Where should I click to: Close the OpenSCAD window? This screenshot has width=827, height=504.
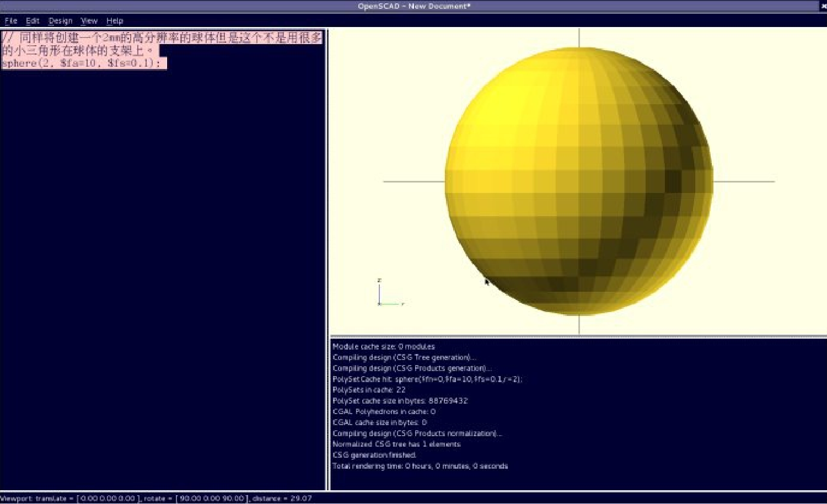point(823,6)
